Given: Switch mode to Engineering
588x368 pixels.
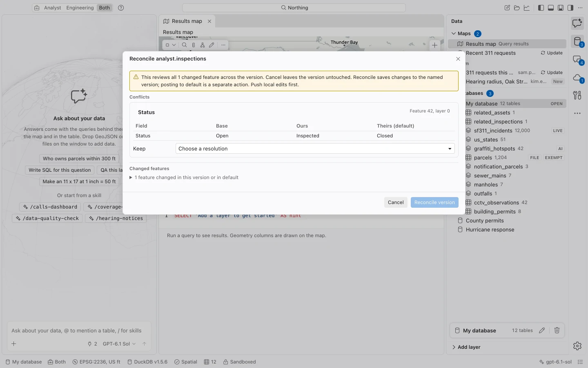Looking at the screenshot, I should pos(80,8).
